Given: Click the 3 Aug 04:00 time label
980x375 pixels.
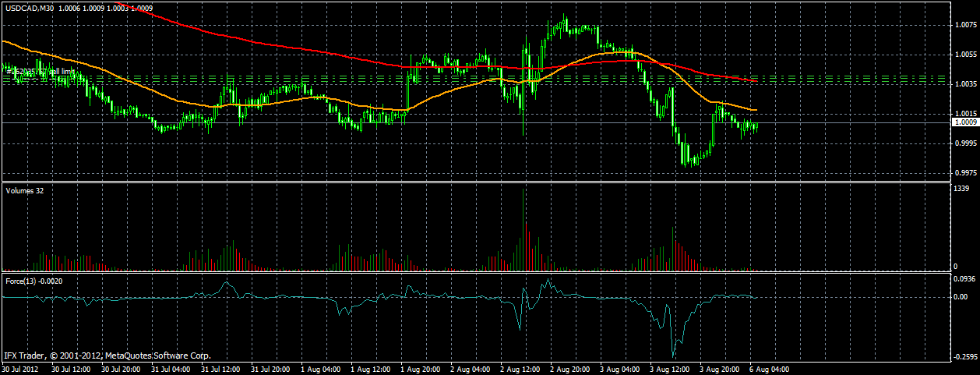Looking at the screenshot, I should 619,369.
